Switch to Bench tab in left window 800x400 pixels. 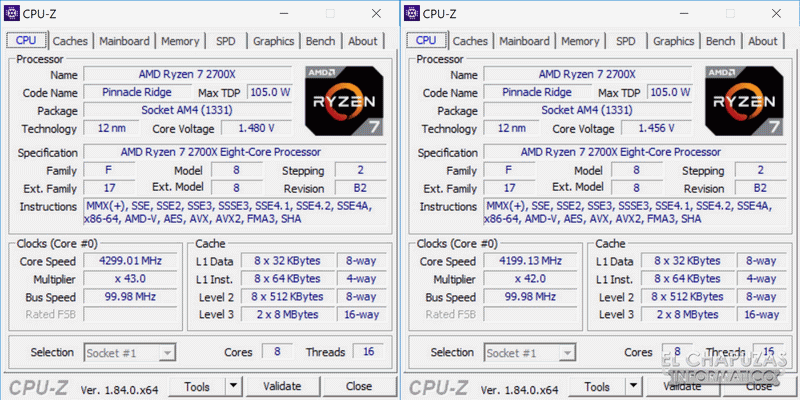tap(320, 41)
